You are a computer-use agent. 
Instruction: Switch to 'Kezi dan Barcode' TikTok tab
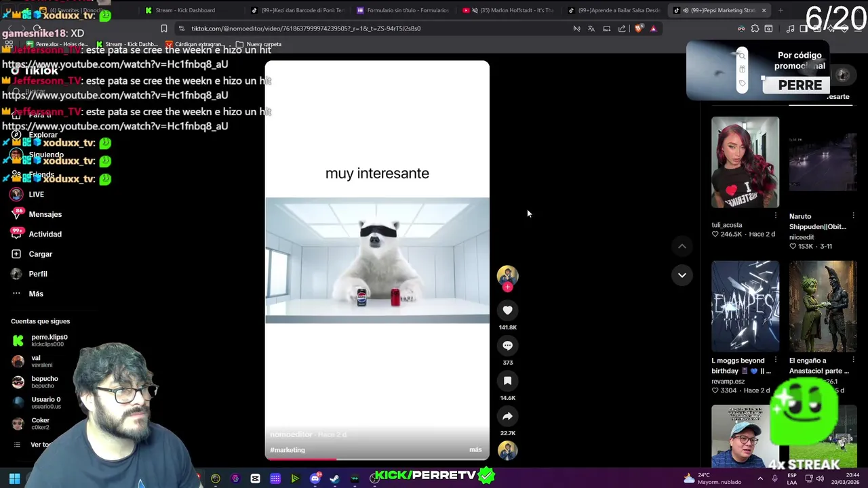point(298,10)
